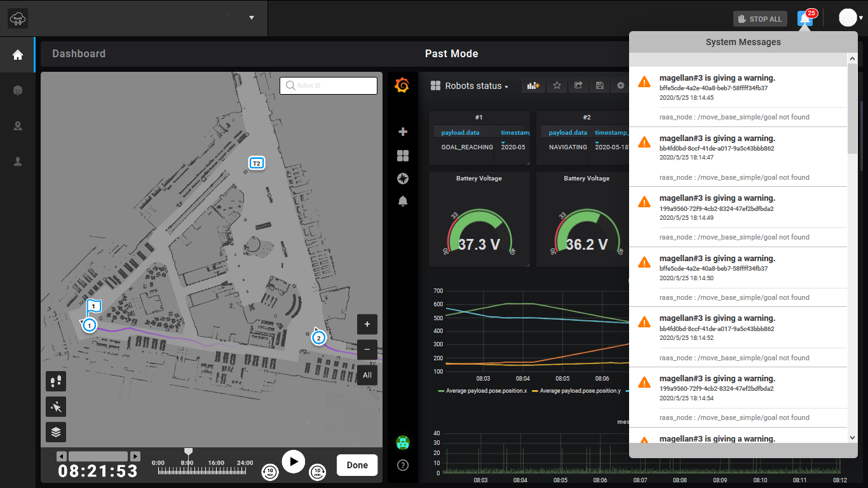Open the user menu arrow beside the avatar
This screenshot has width=868, height=488.
pos(860,18)
